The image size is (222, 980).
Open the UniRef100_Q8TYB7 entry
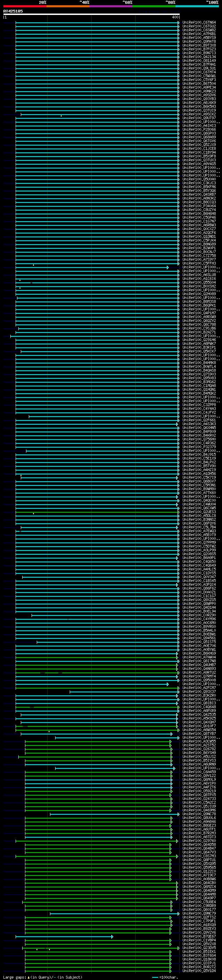199,734
